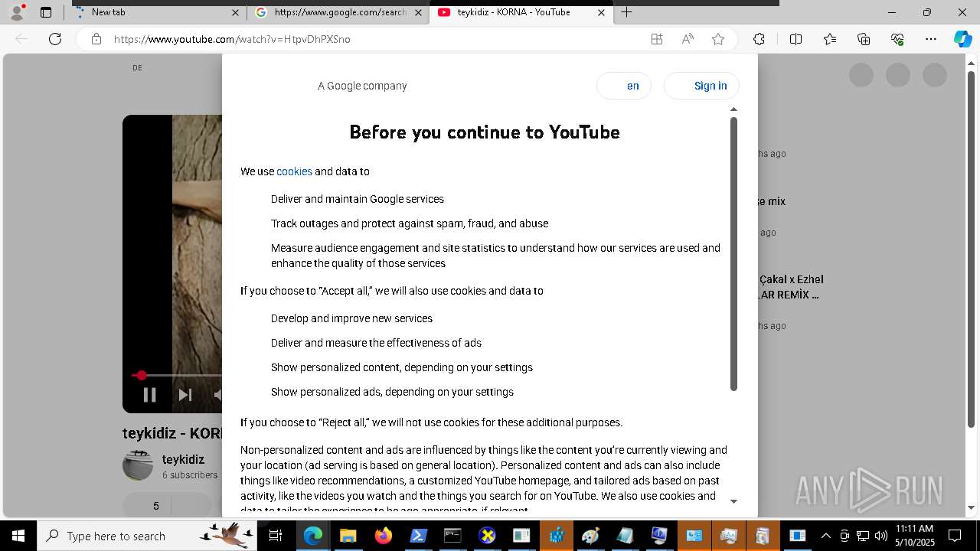Launch the Copilot sidebar icon
This screenshot has height=551, width=980.
(x=963, y=39)
